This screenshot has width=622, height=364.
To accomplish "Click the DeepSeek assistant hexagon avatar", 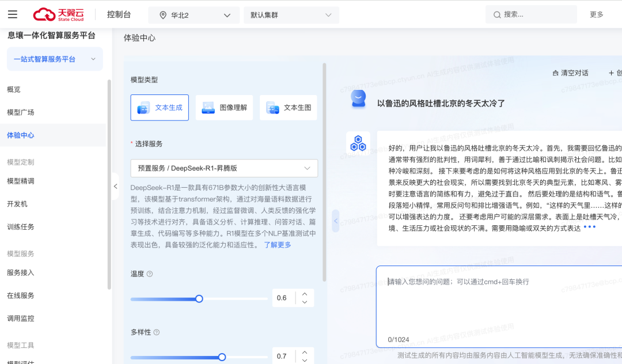I will (358, 143).
